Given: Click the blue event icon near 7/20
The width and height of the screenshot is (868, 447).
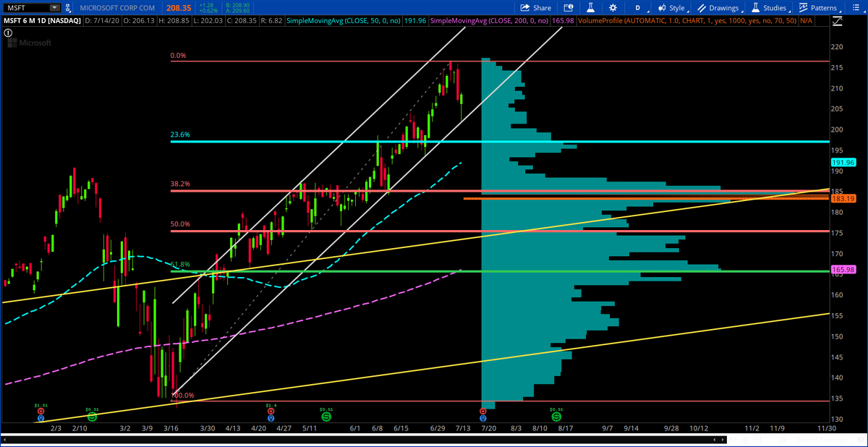Looking at the screenshot, I should tap(483, 418).
